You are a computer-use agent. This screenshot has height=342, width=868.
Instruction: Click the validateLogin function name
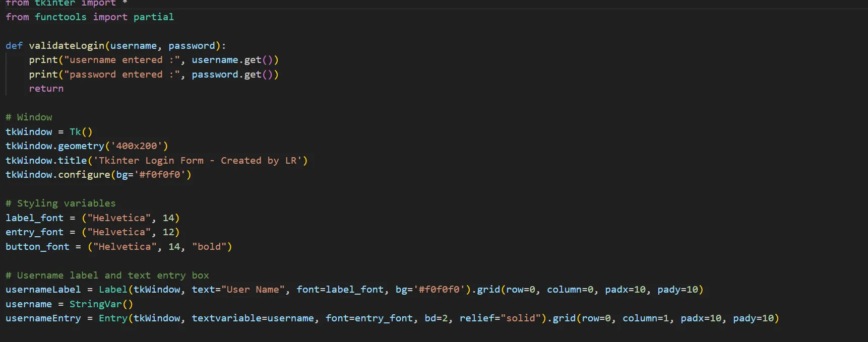click(x=67, y=46)
